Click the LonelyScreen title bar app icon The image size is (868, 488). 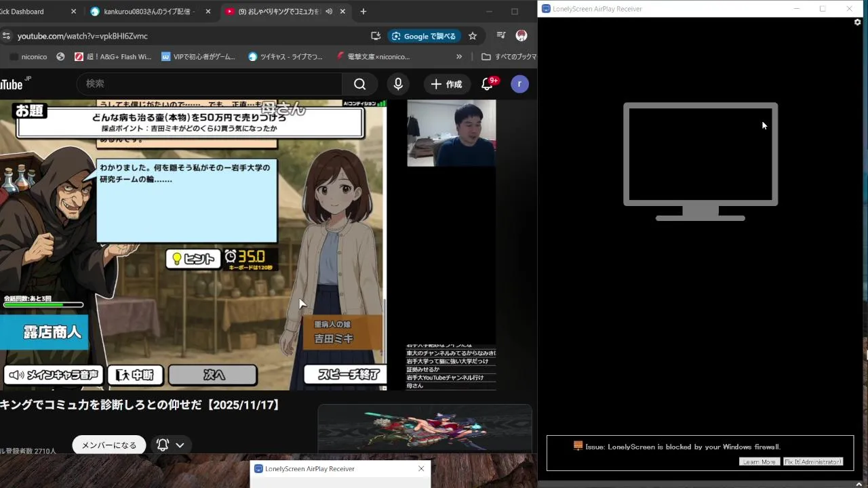(x=546, y=9)
